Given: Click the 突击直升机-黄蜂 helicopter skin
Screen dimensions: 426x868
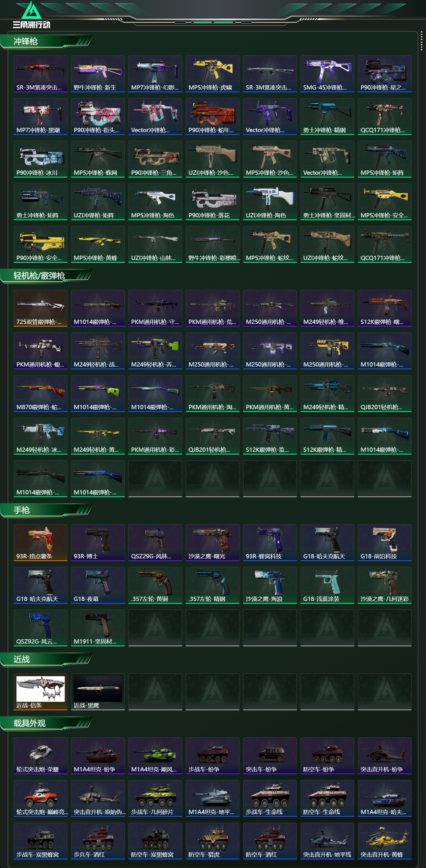Looking at the screenshot, I should (x=385, y=841).
